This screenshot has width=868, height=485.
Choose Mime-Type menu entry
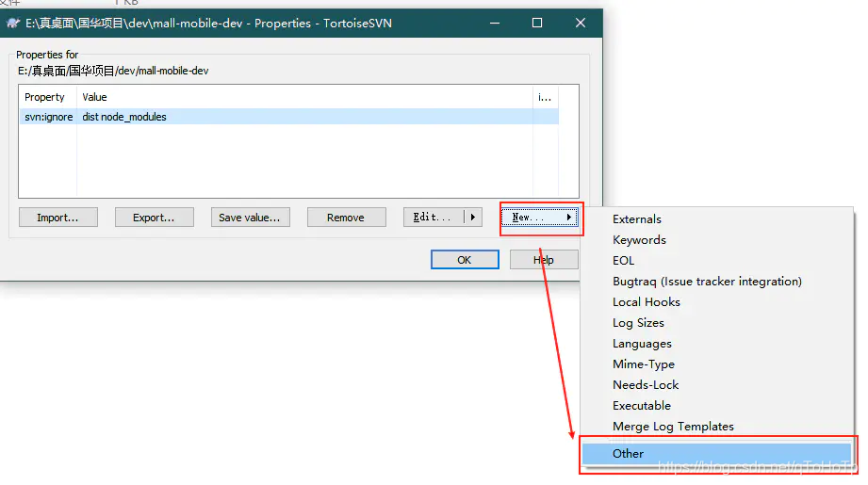point(717,364)
